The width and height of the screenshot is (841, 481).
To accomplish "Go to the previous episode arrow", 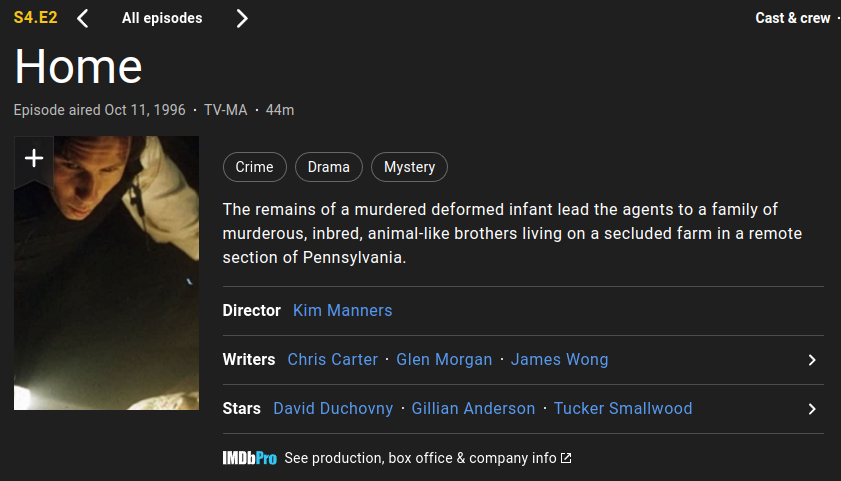I will [x=83, y=18].
